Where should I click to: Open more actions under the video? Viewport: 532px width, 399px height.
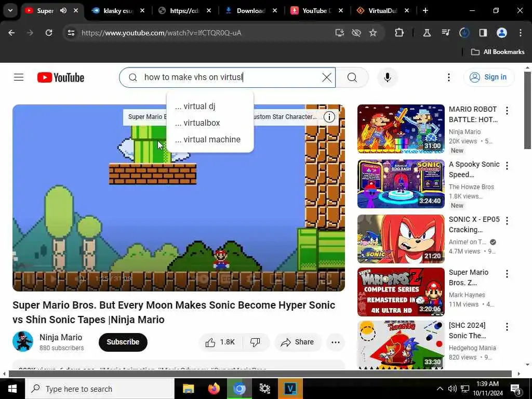click(335, 342)
